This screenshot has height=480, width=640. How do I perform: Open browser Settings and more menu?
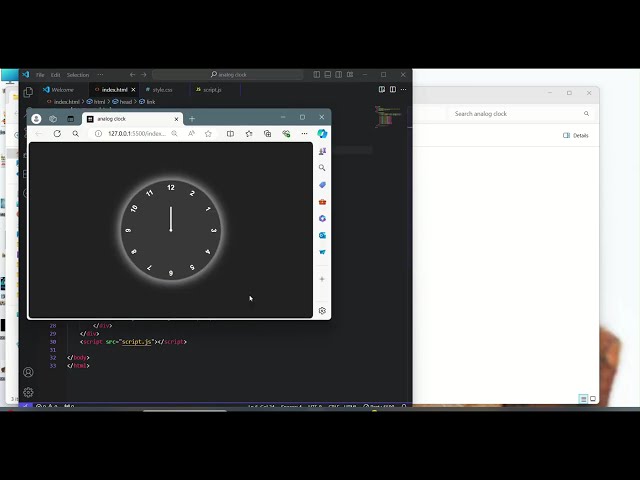(304, 133)
